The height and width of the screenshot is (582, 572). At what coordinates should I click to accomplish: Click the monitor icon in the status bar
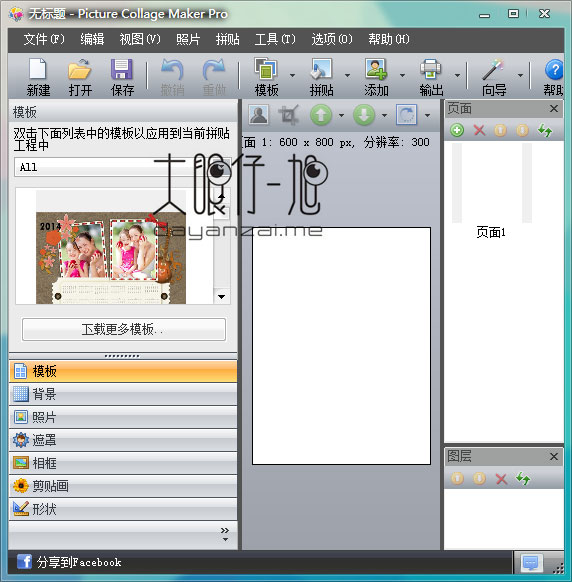[x=531, y=563]
